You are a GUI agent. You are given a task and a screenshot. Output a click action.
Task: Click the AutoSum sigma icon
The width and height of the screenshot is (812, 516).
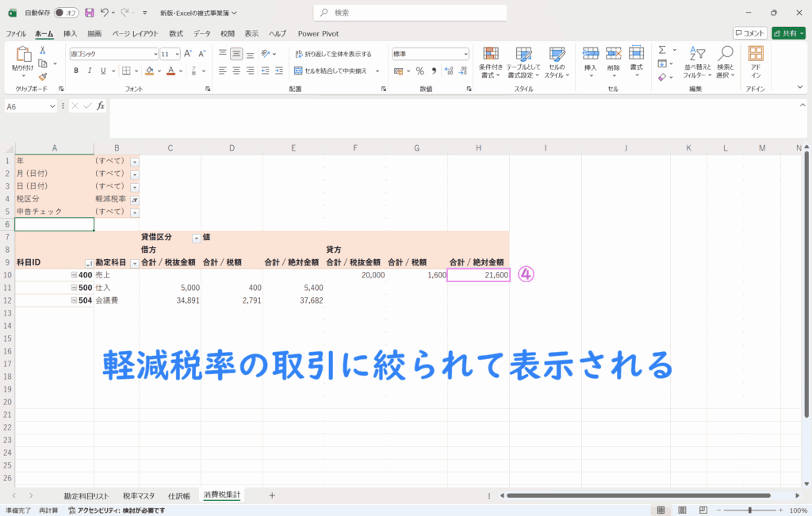pyautogui.click(x=663, y=50)
